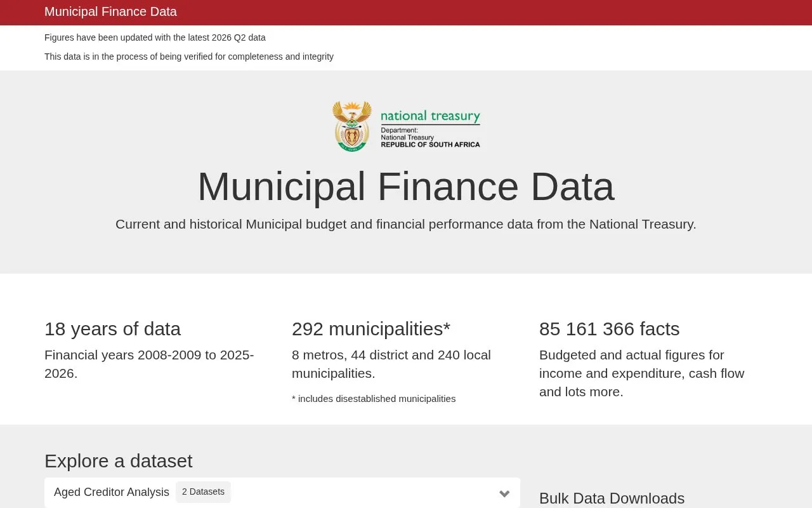
Task: Click the Explore a dataset heading
Action: pos(118,461)
